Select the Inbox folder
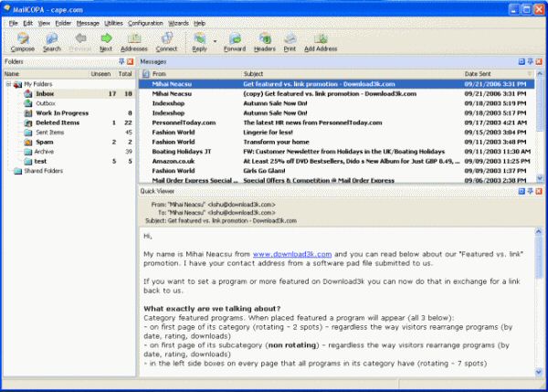This screenshot has height=392, width=548. [45, 94]
